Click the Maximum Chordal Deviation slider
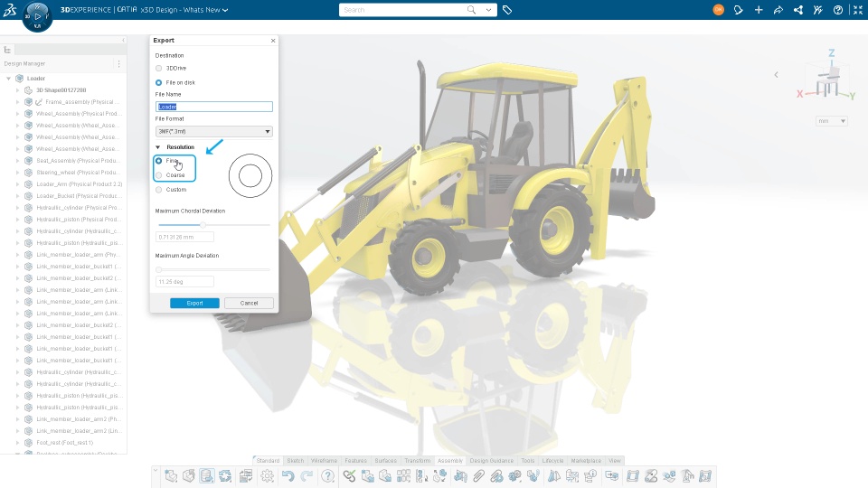868x488 pixels. (213, 225)
